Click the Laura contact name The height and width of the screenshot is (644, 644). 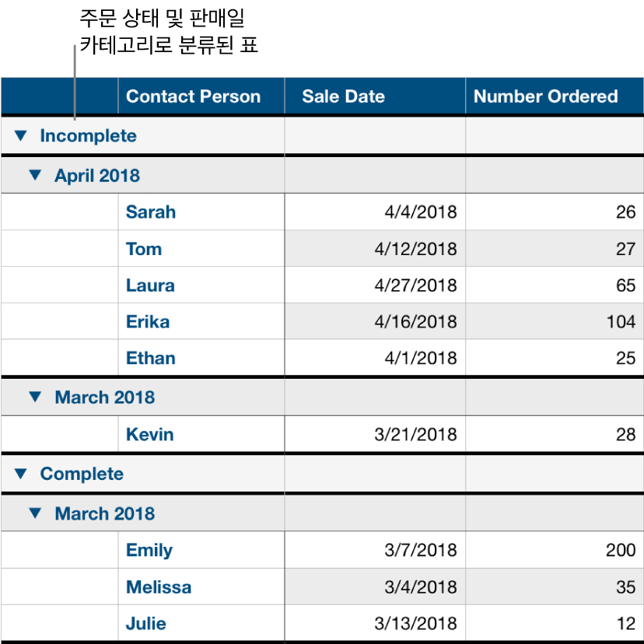tap(149, 285)
